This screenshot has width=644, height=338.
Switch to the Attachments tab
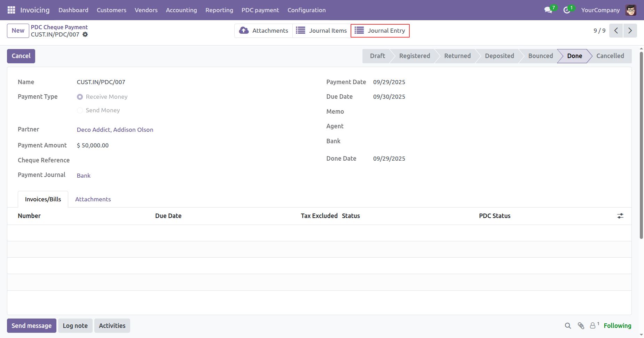coord(93,199)
